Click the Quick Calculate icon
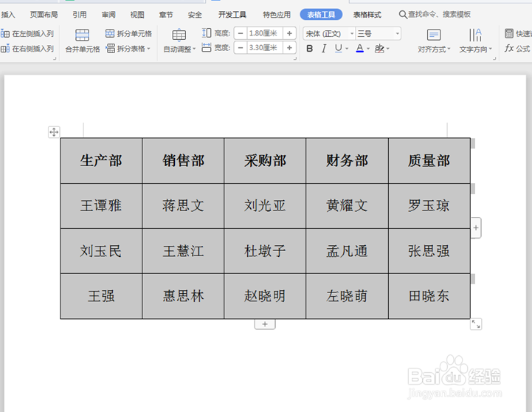Screen dimensions: 532x412 (x=509, y=33)
